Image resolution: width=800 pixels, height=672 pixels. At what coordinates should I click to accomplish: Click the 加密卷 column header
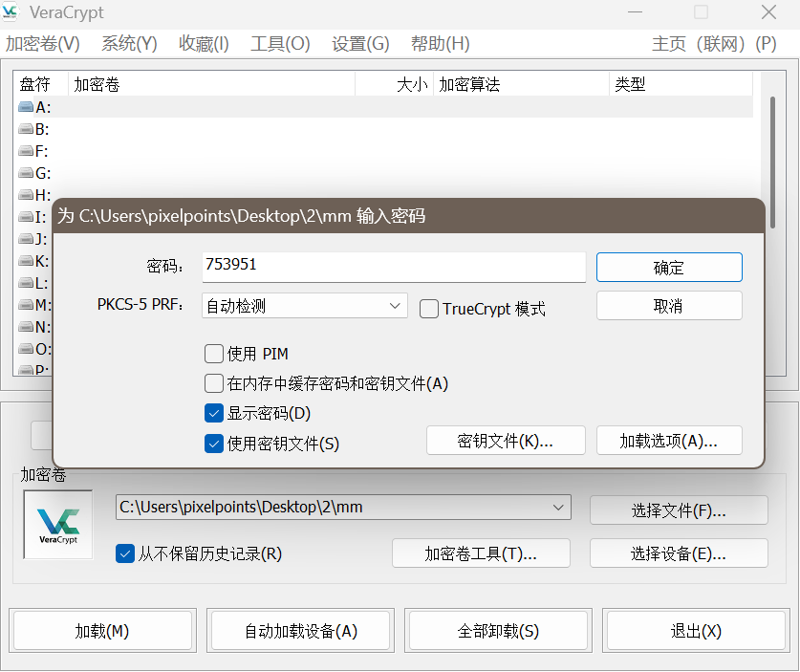(211, 84)
